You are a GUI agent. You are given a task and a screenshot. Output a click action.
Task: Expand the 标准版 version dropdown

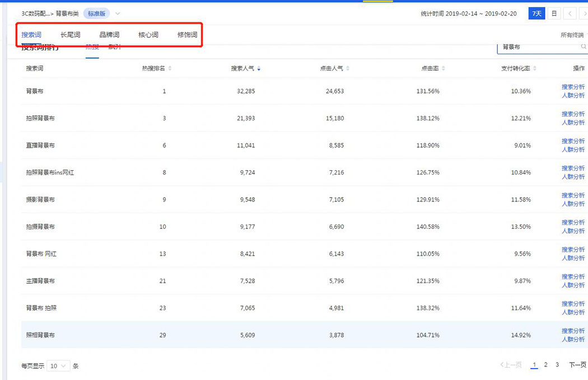[x=119, y=13]
